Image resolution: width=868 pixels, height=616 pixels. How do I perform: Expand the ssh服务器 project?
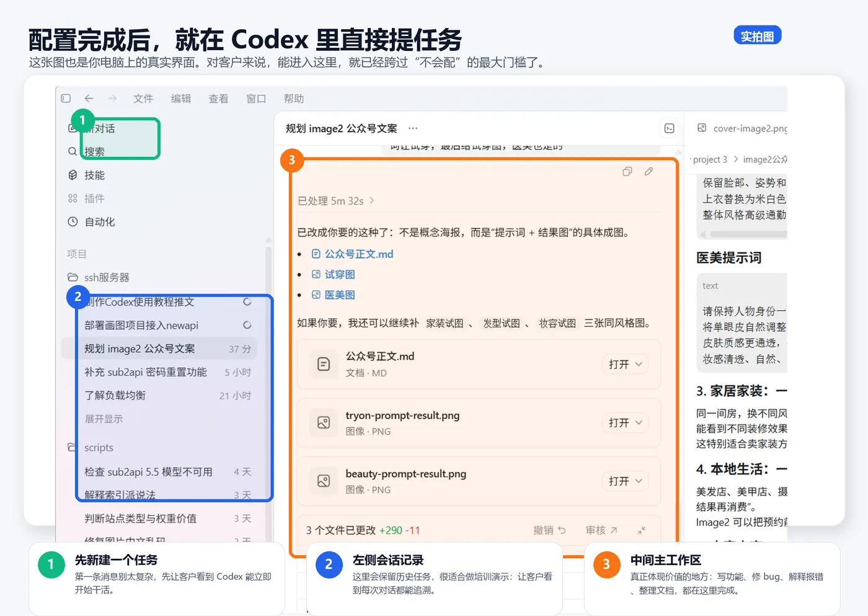(x=107, y=277)
